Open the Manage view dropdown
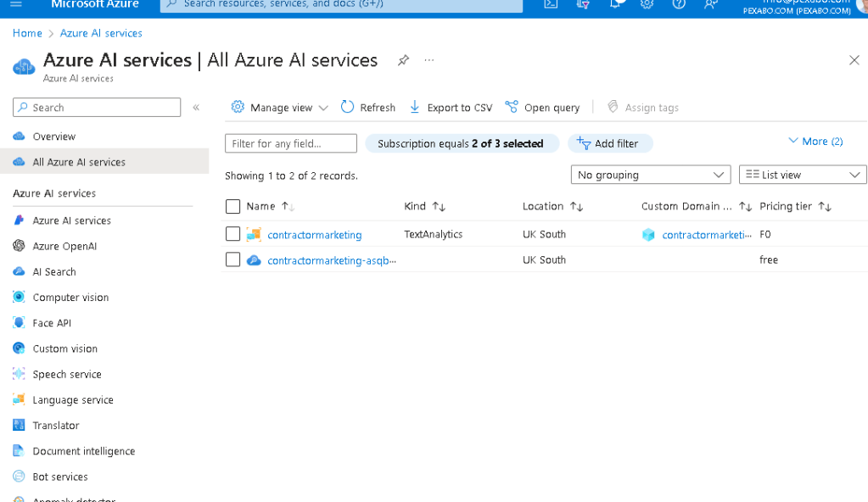Screen dimensions: 868x502 [279, 108]
